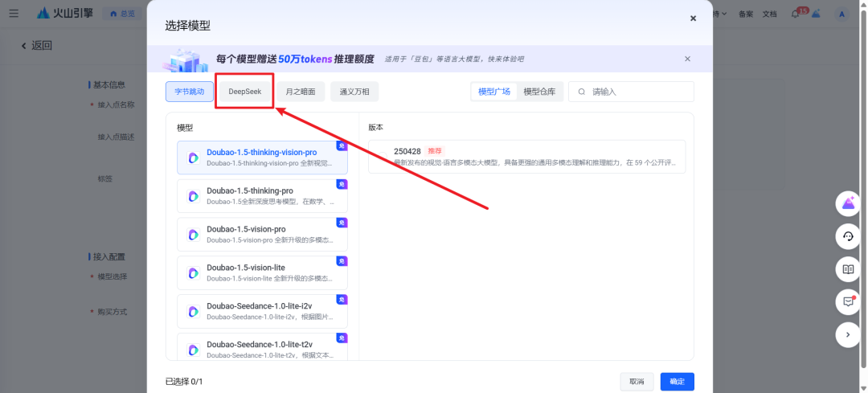Click the 购买方式 label behind dialog
868x393 pixels.
(x=113, y=312)
